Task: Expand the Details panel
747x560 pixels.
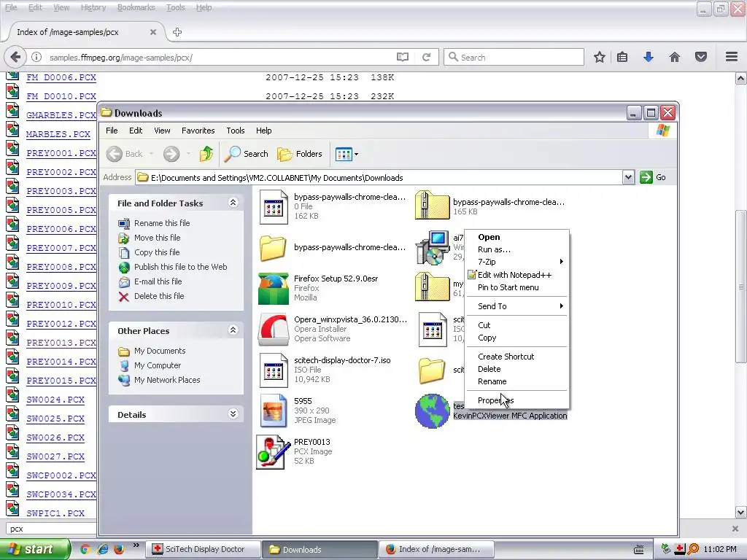Action: tap(233, 414)
